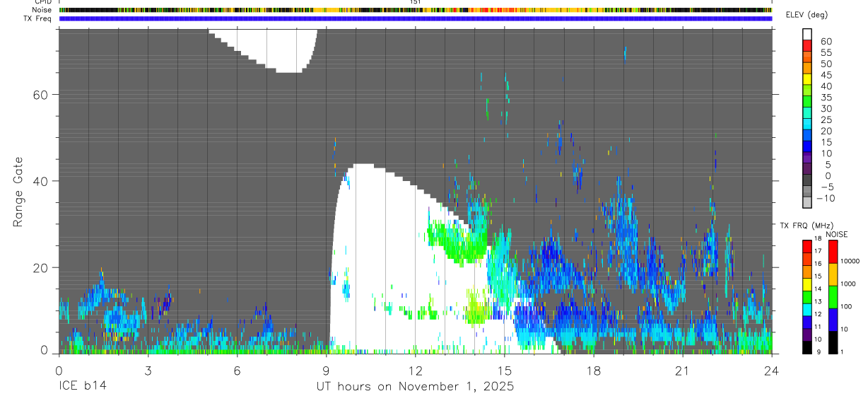Click the white top segment of ELEV color bar
The height and width of the screenshot is (401, 868).
[807, 34]
